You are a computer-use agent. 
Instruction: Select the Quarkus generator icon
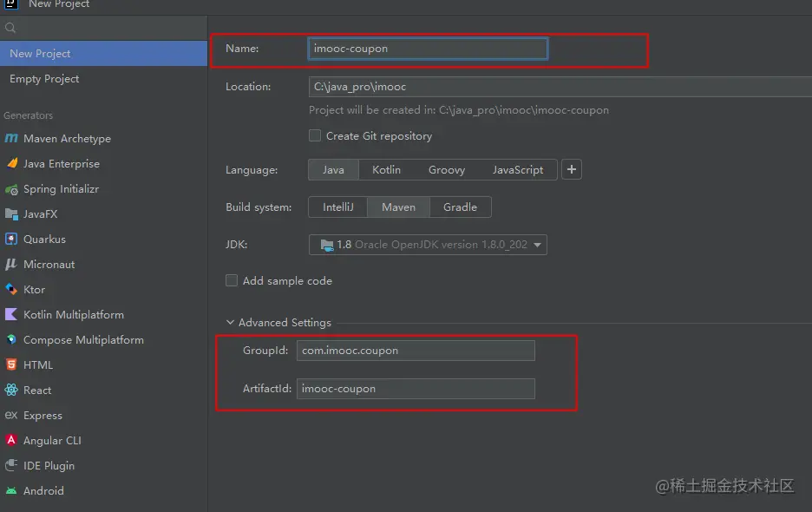point(11,240)
